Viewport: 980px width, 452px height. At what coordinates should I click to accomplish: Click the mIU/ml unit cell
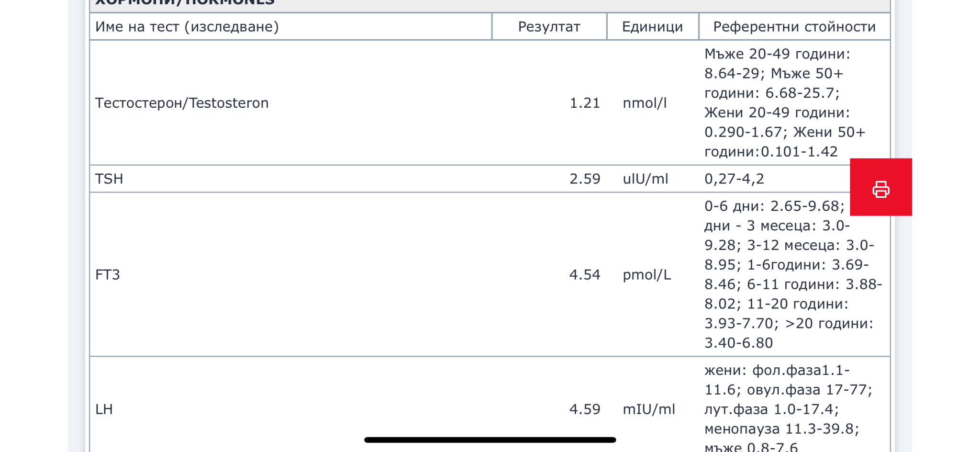(648, 409)
